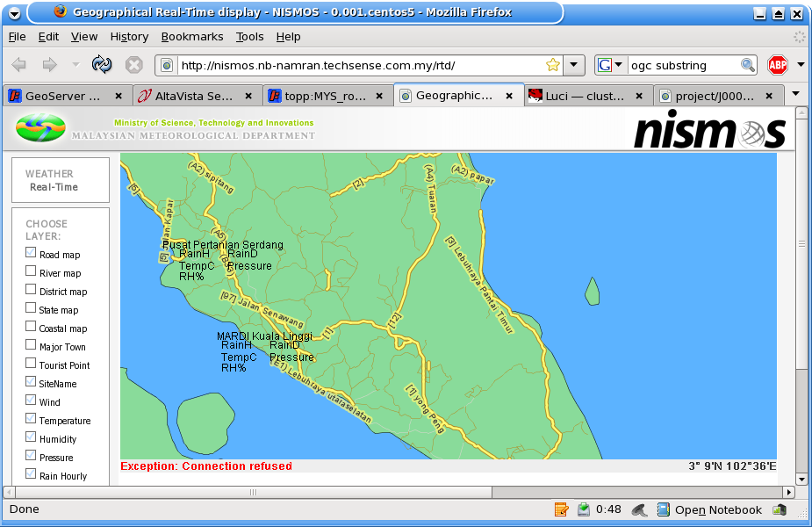Click the browser Reload icon
Image resolution: width=812 pixels, height=527 pixels.
(102, 65)
